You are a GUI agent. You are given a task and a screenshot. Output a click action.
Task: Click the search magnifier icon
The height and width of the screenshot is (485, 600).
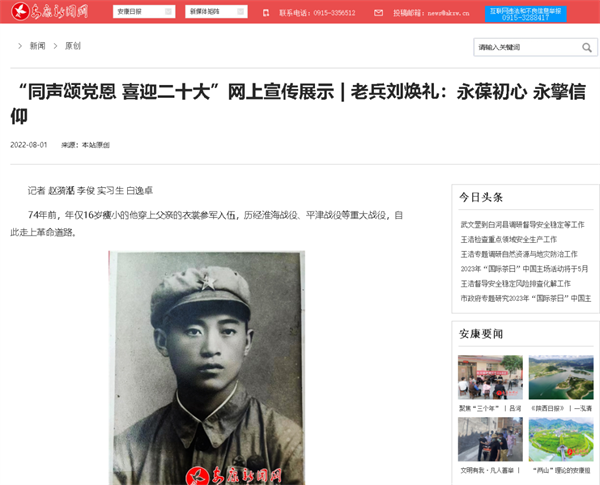coord(587,47)
